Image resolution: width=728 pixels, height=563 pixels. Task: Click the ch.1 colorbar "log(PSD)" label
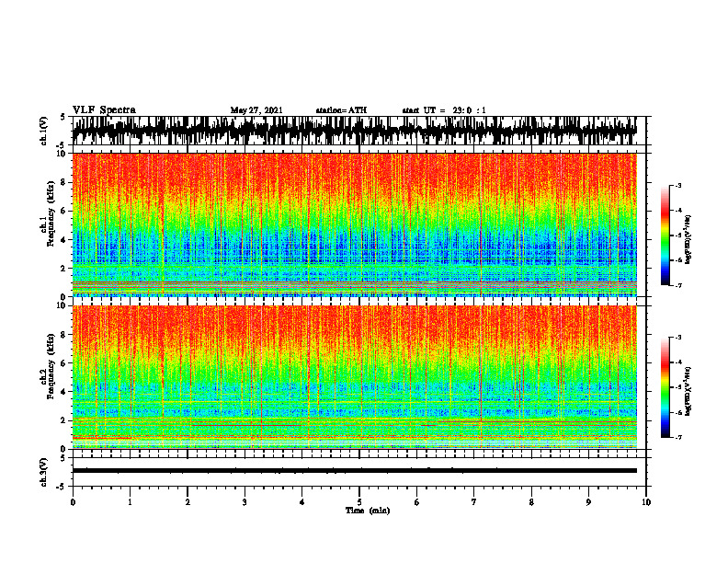click(x=688, y=240)
